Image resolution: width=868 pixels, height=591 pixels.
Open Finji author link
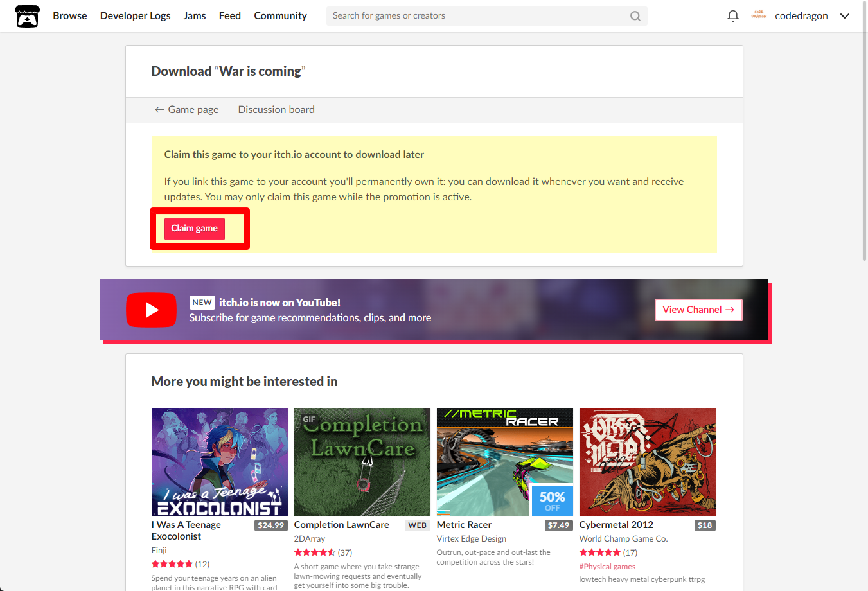[x=159, y=551]
